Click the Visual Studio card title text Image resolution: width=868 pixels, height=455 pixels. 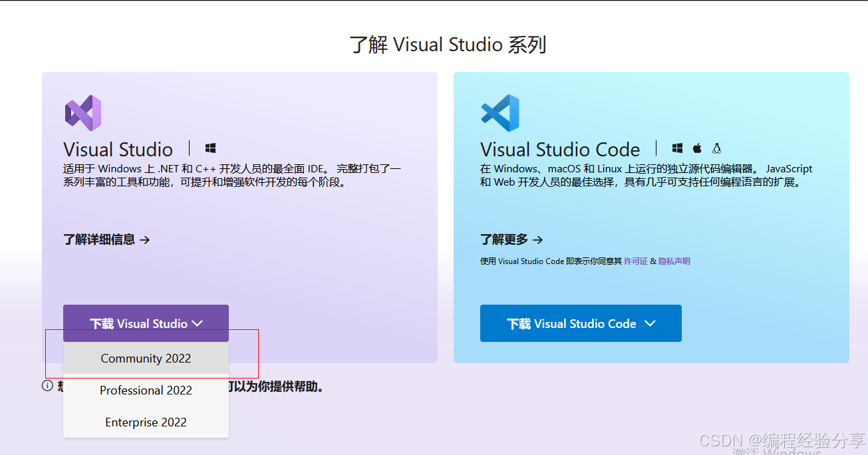[x=118, y=150]
